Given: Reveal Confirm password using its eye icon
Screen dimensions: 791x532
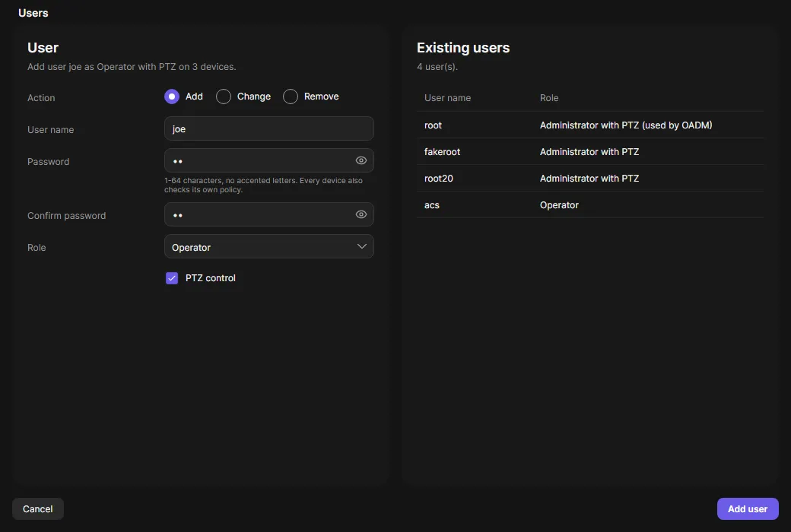Looking at the screenshot, I should click(x=361, y=214).
